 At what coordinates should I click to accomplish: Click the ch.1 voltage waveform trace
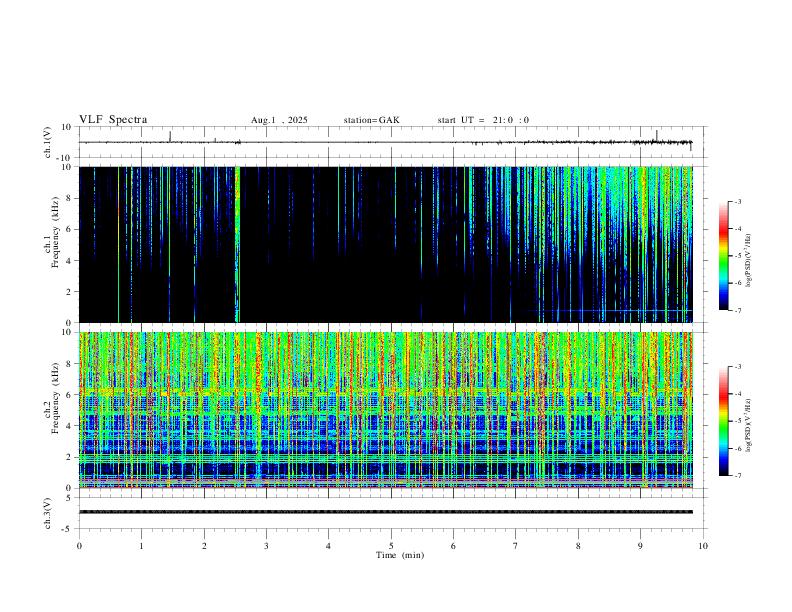coord(386,142)
